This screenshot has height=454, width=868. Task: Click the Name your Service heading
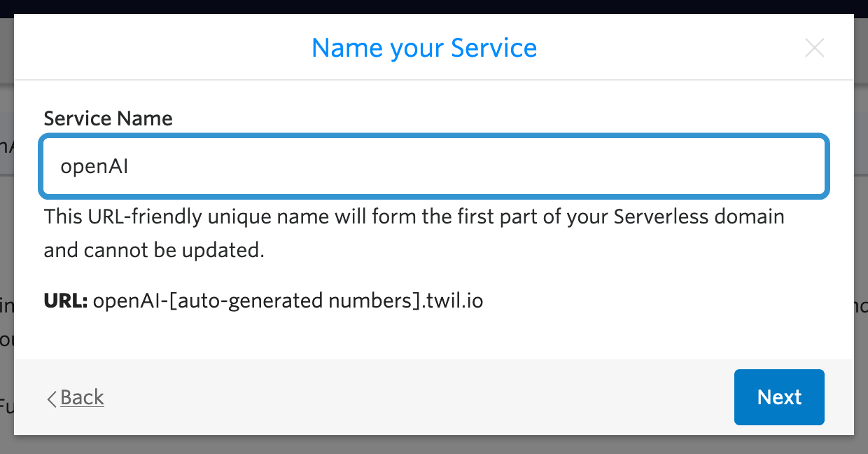[424, 48]
